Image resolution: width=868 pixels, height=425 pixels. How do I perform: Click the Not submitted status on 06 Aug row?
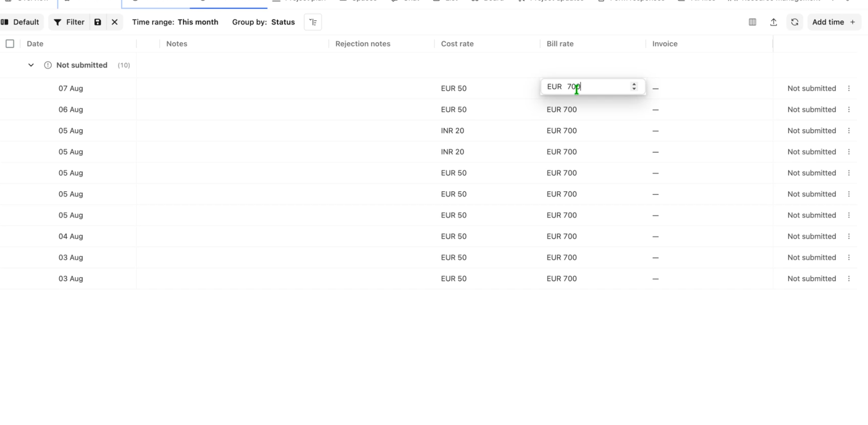(812, 109)
